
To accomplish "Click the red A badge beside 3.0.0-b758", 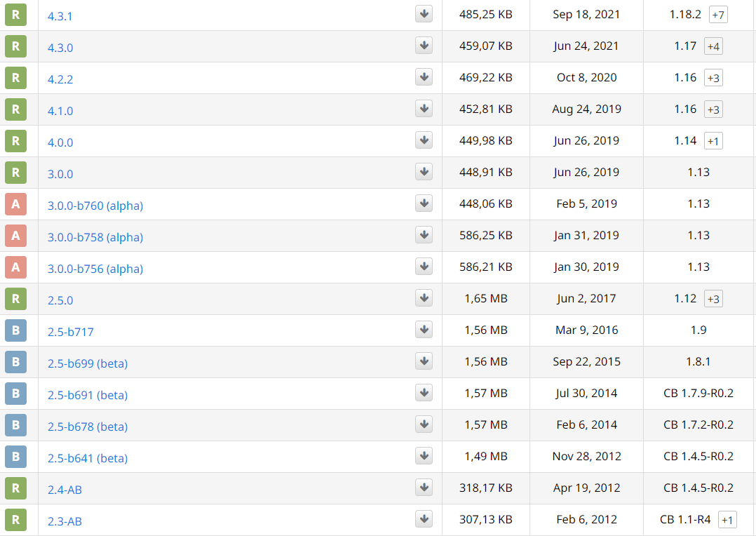I will (x=15, y=236).
